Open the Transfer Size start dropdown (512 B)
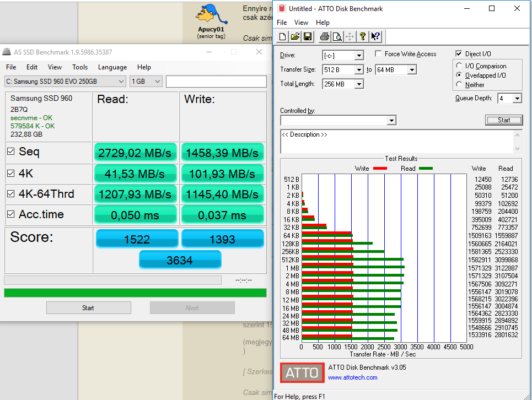The width and height of the screenshot is (532, 400). [x=359, y=70]
